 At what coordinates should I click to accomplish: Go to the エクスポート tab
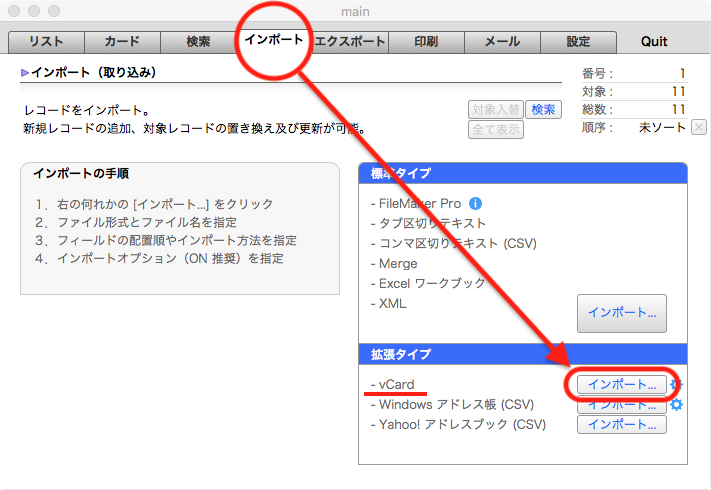click(x=349, y=42)
